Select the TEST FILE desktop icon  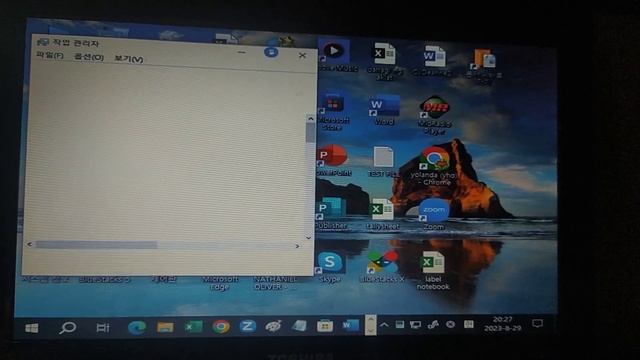click(383, 162)
